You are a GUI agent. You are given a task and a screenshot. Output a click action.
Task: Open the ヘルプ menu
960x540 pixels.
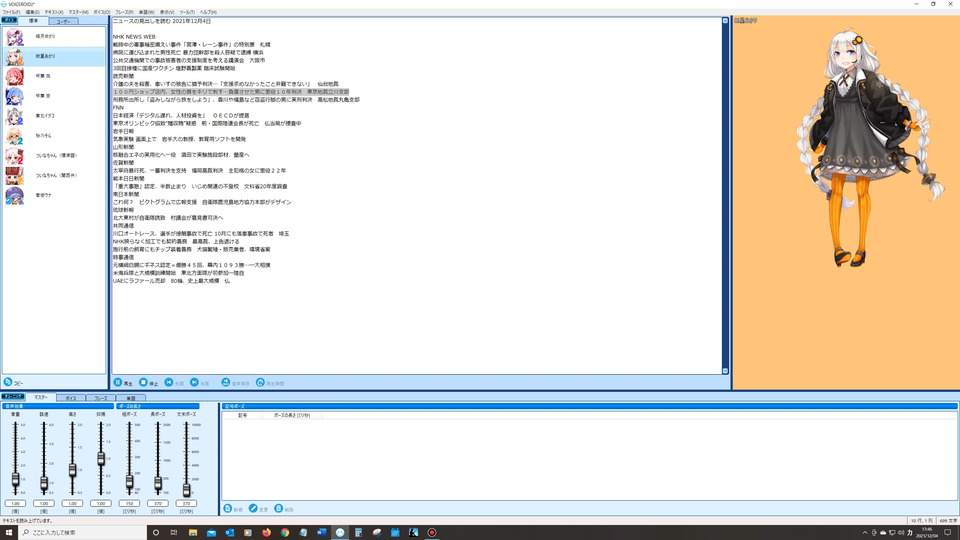pyautogui.click(x=208, y=12)
